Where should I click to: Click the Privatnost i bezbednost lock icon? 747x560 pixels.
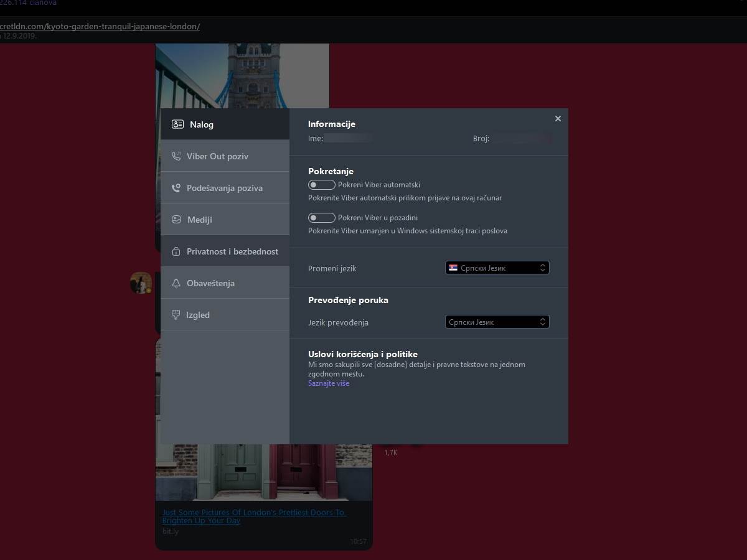[x=176, y=251]
